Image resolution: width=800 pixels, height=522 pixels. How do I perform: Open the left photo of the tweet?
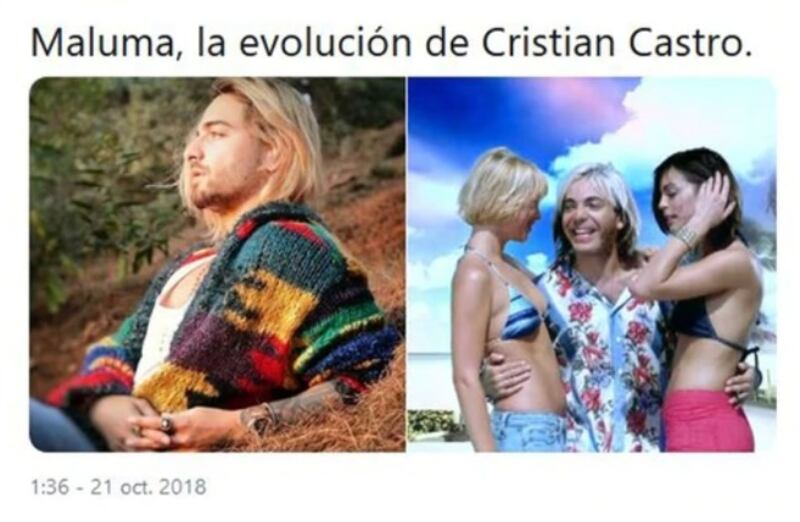click(x=217, y=264)
